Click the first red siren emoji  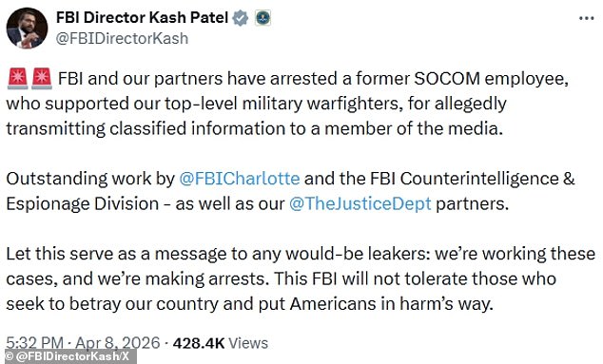pos(17,79)
